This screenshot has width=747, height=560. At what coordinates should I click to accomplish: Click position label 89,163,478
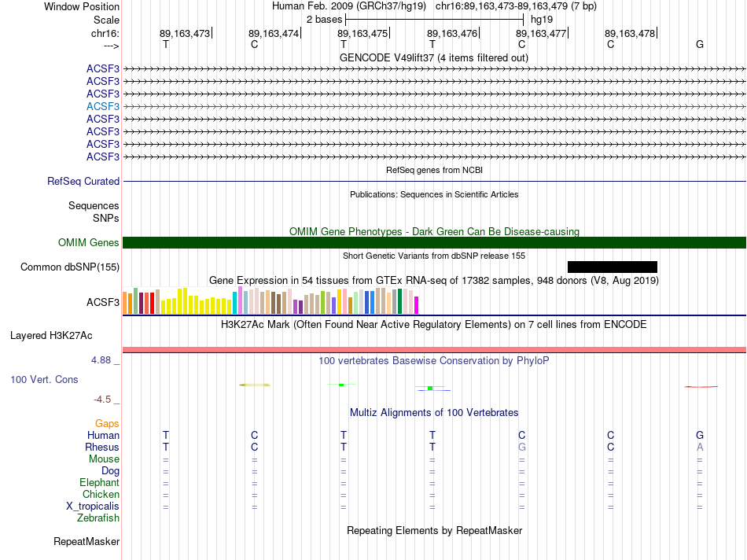click(x=630, y=33)
